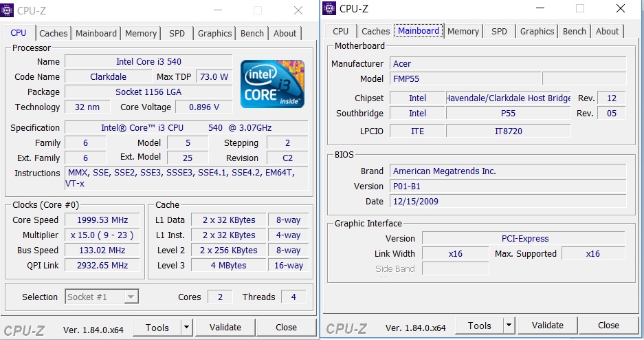Open the Memory tab in the left window
Viewport: 644px width, 340px height.
click(x=141, y=33)
